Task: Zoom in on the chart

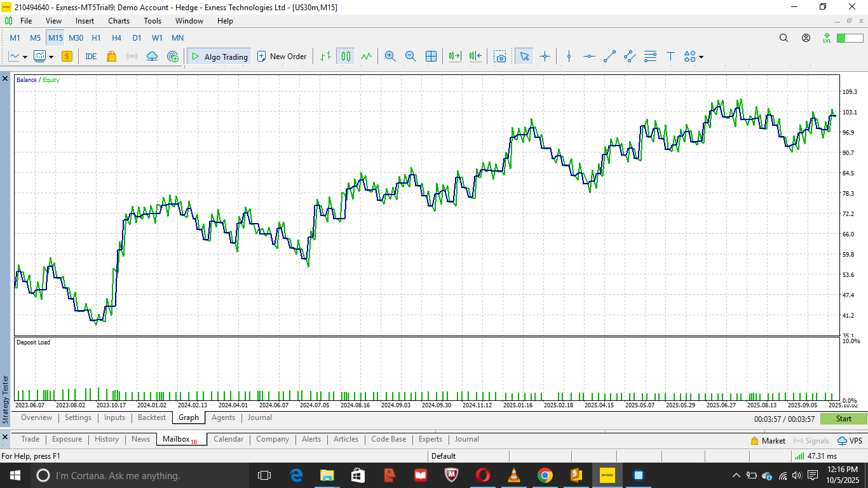Action: click(390, 57)
